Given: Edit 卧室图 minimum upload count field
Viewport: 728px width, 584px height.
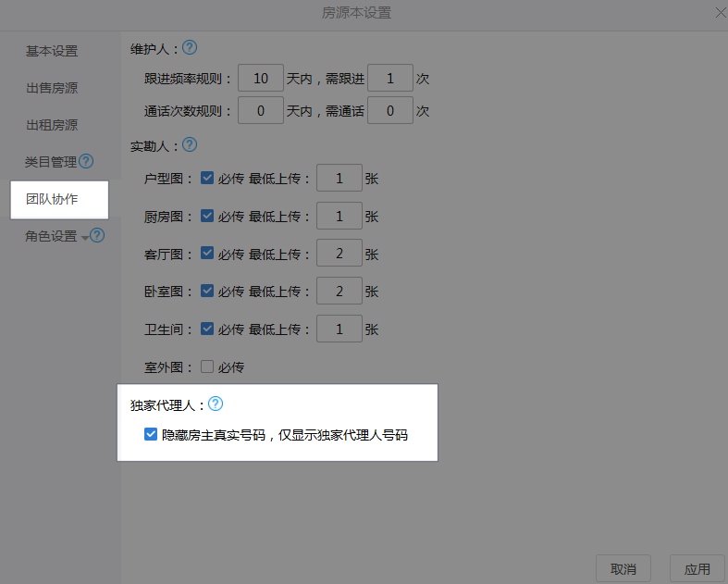Looking at the screenshot, I should click(x=339, y=291).
